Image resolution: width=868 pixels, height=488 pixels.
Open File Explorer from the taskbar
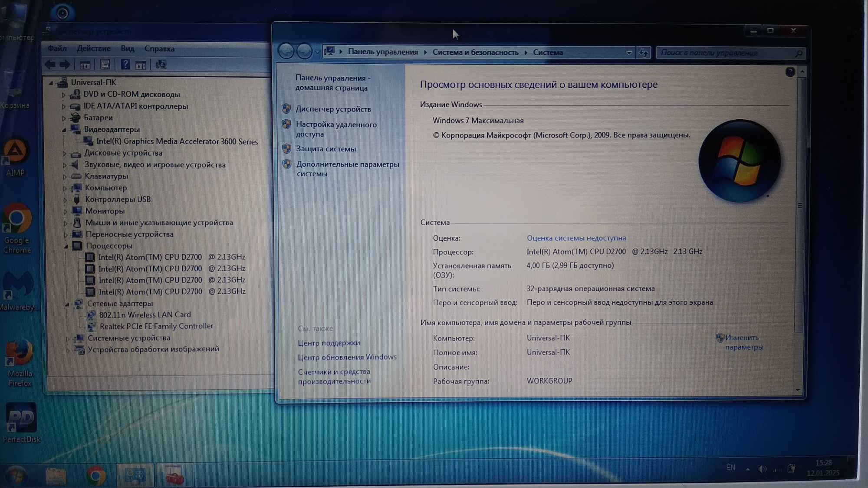click(x=56, y=476)
